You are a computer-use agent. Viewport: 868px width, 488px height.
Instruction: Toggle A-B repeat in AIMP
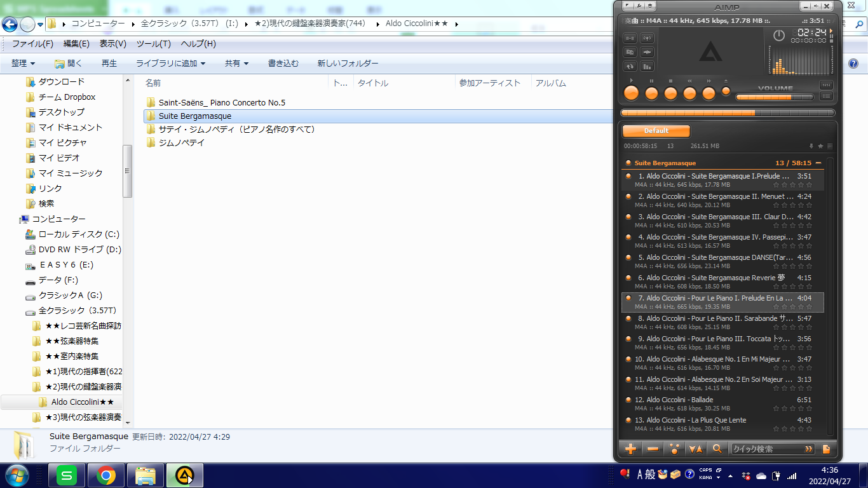pos(631,38)
